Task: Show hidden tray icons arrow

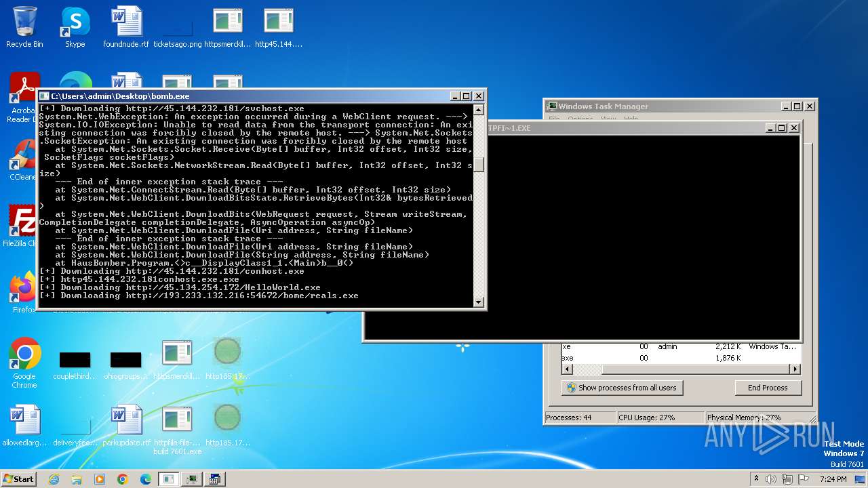Action: 755,479
